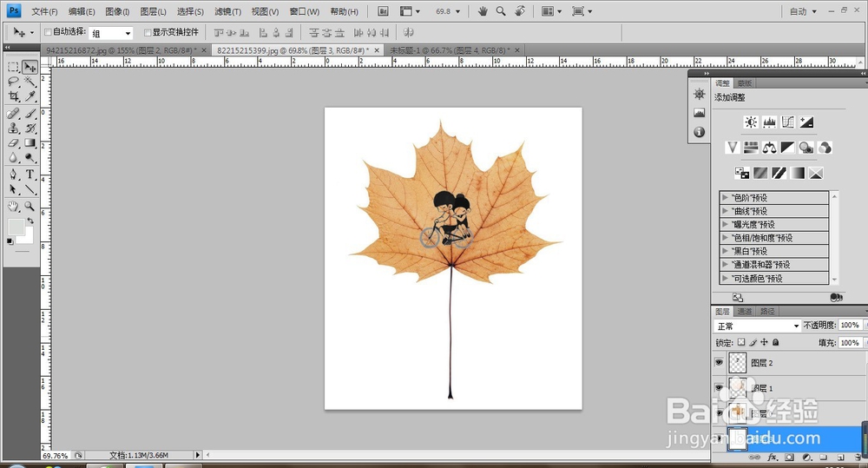Viewport: 868px width, 468px height.
Task: Switch to the 94215216872.jpg document tab
Action: tap(120, 50)
